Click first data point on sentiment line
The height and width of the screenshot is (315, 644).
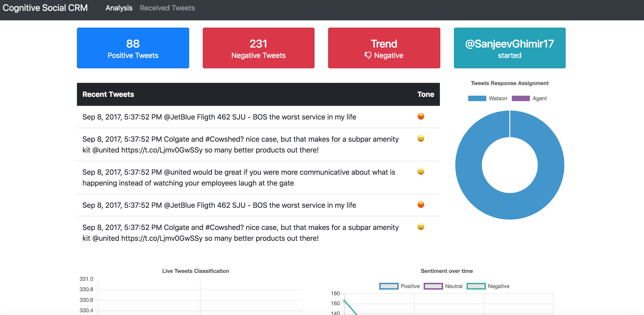point(344,301)
